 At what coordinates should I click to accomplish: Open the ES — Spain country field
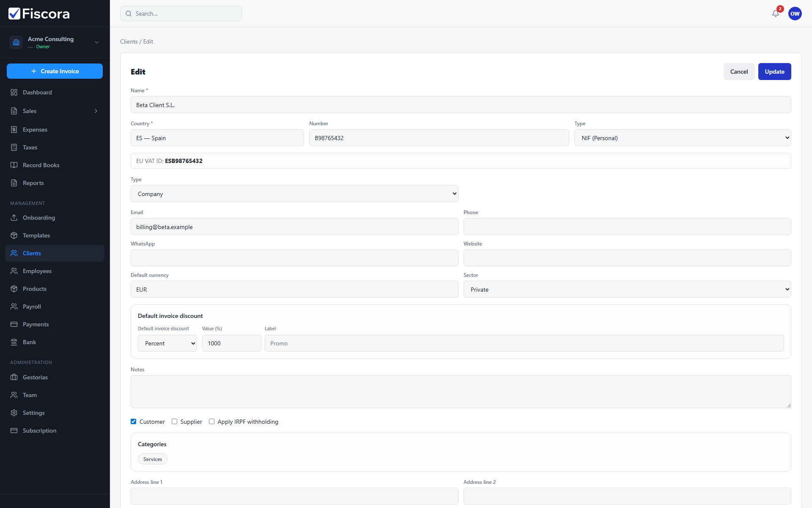pyautogui.click(x=217, y=138)
